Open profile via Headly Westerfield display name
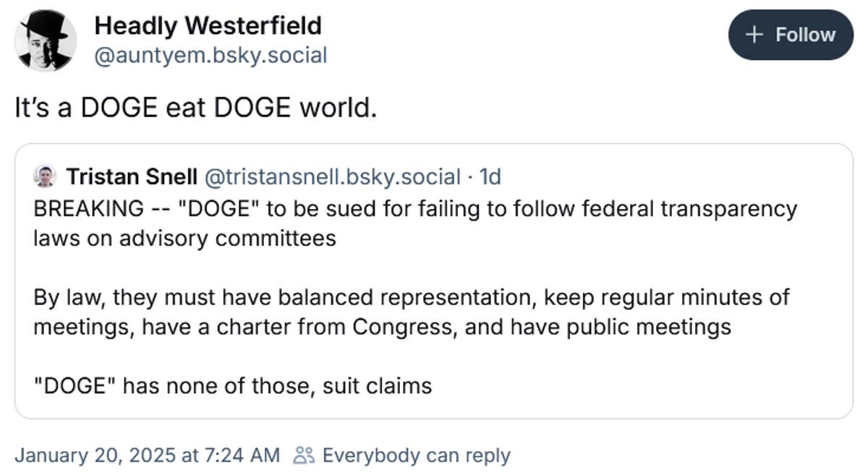This screenshot has width=868, height=475. (208, 26)
